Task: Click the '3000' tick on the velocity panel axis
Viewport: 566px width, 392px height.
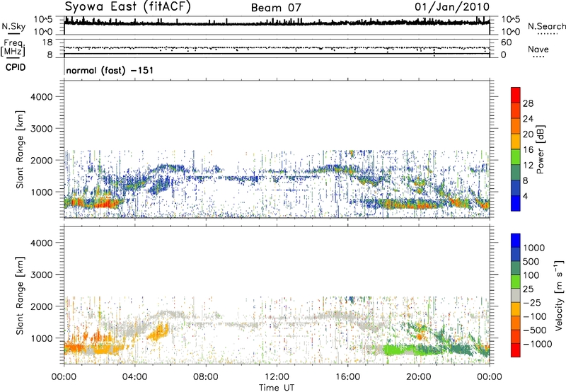Action: pos(42,275)
